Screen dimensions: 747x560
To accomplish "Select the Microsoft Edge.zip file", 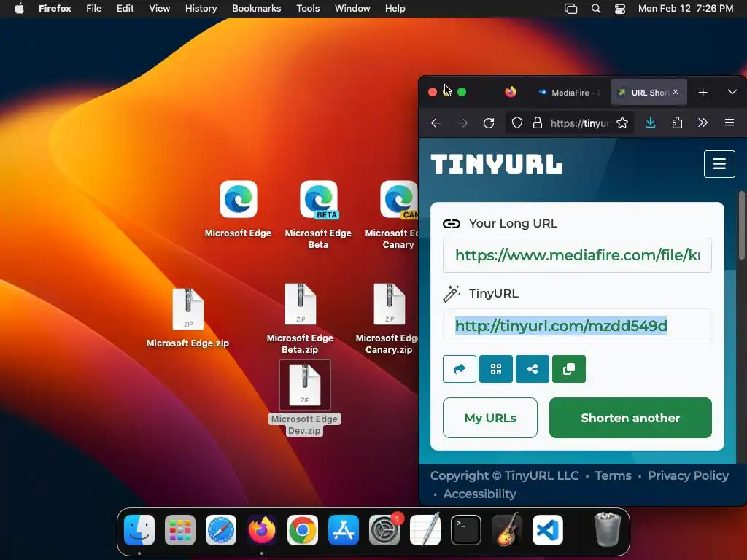I will (x=187, y=318).
